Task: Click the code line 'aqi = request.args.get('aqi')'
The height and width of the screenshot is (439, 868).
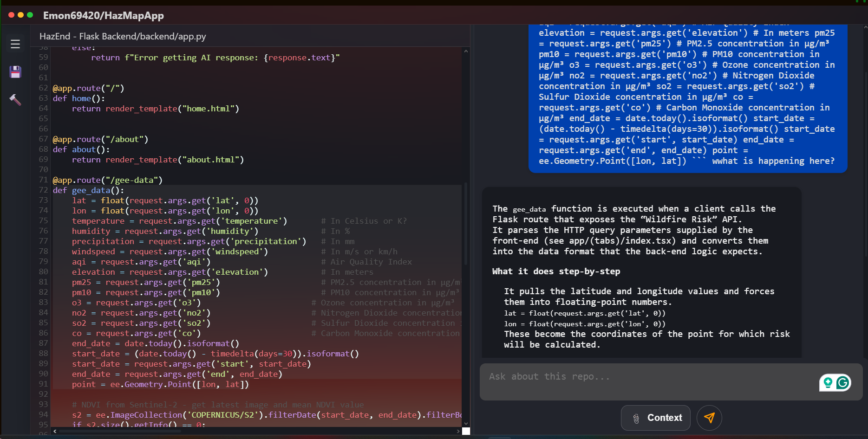Action: click(x=141, y=262)
